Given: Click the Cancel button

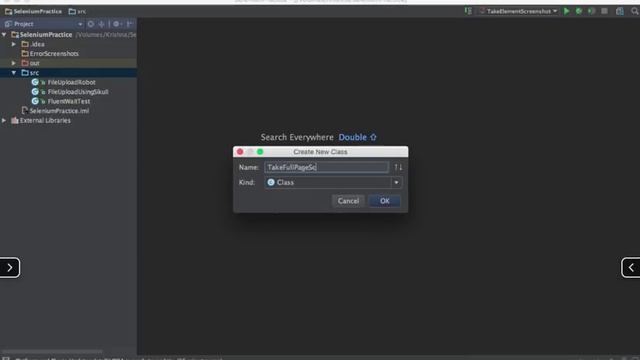Looking at the screenshot, I should (348, 201).
